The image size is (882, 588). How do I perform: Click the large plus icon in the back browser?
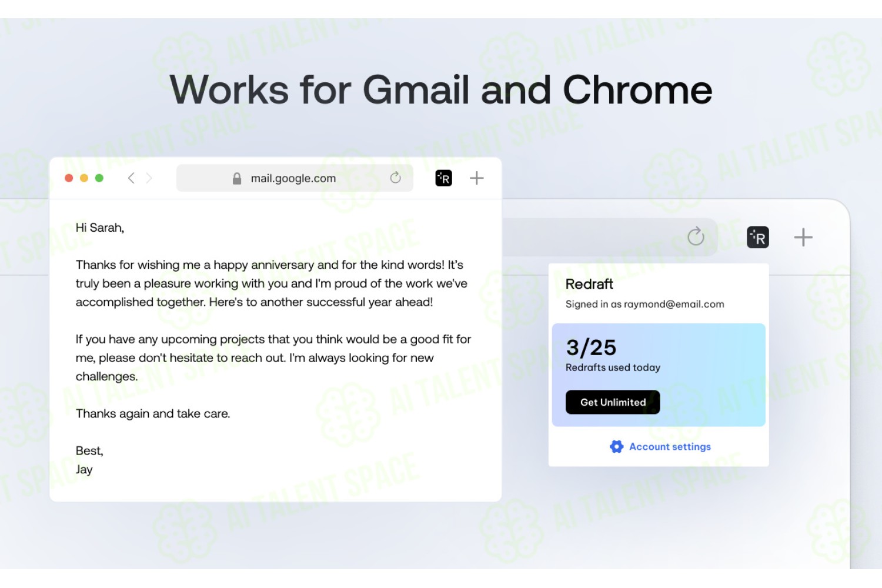[803, 238]
